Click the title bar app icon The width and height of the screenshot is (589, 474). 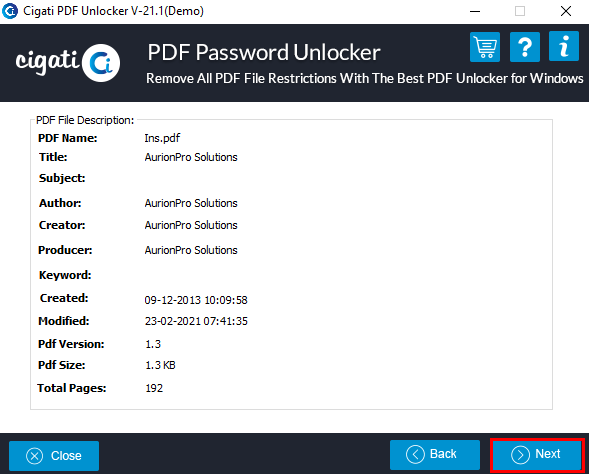(10, 11)
